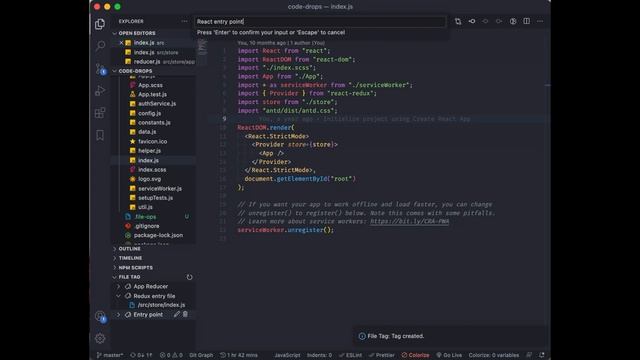Click the editor minimap thumbnail
Screen dimensions: 640x360
[202, 47]
